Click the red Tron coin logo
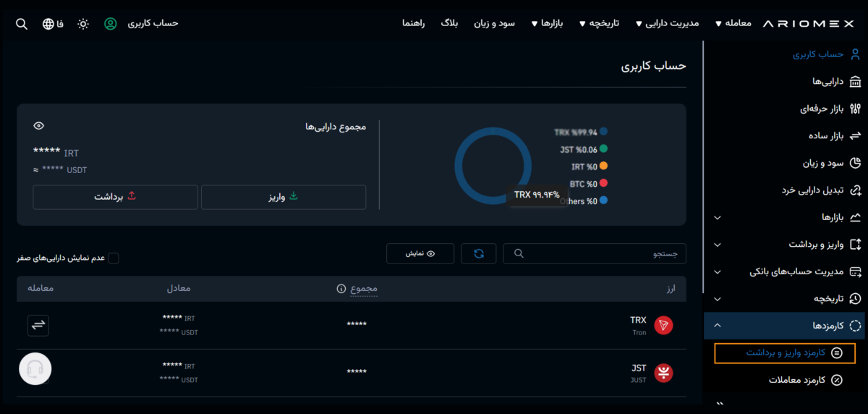Screen dimensions: 868x414 [663, 326]
